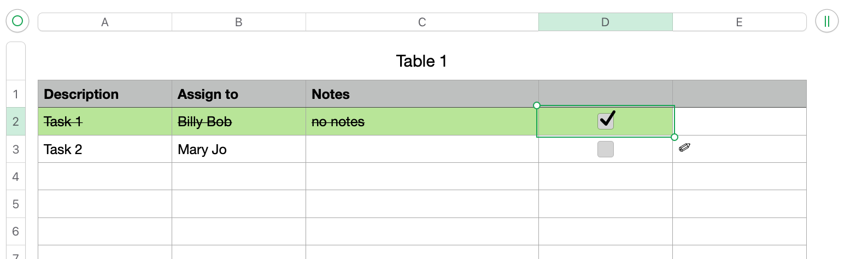Select column E header
The height and width of the screenshot is (259, 868).
[739, 22]
